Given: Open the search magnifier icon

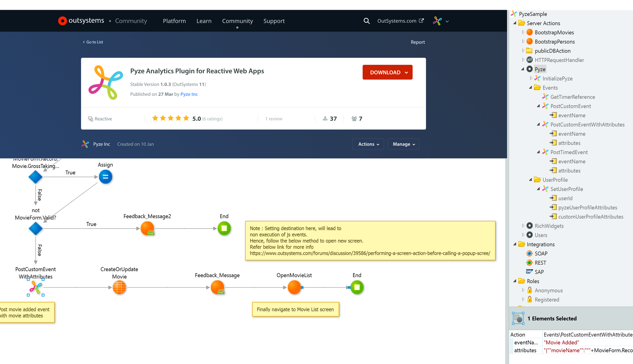Looking at the screenshot, I should (366, 21).
